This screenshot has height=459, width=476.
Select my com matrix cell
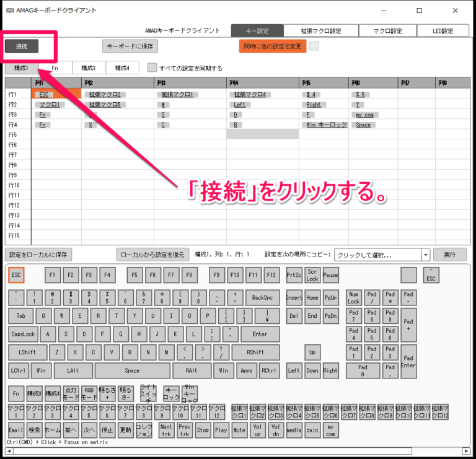pos(373,115)
